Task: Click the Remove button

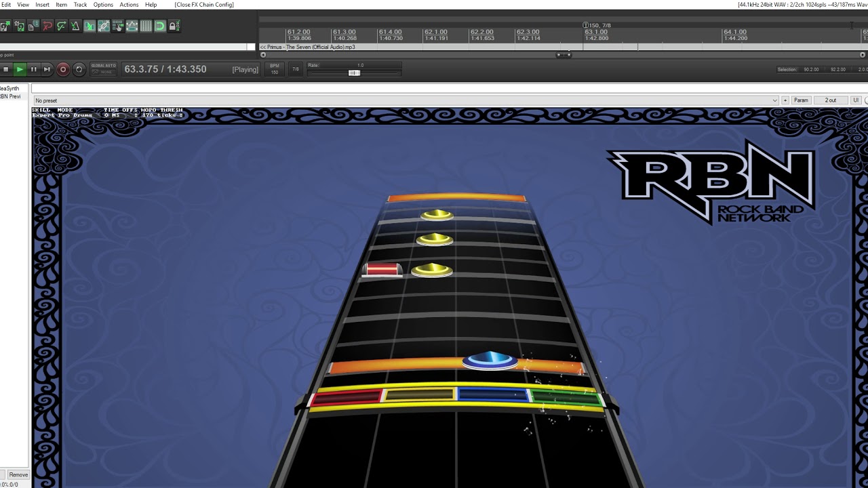Action: pyautogui.click(x=18, y=474)
